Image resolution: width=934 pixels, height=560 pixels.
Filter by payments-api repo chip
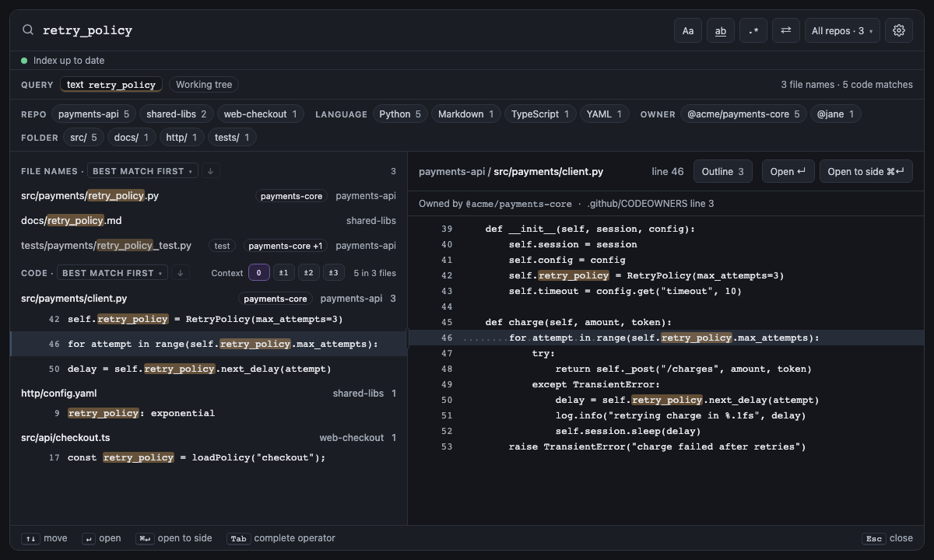click(x=93, y=114)
